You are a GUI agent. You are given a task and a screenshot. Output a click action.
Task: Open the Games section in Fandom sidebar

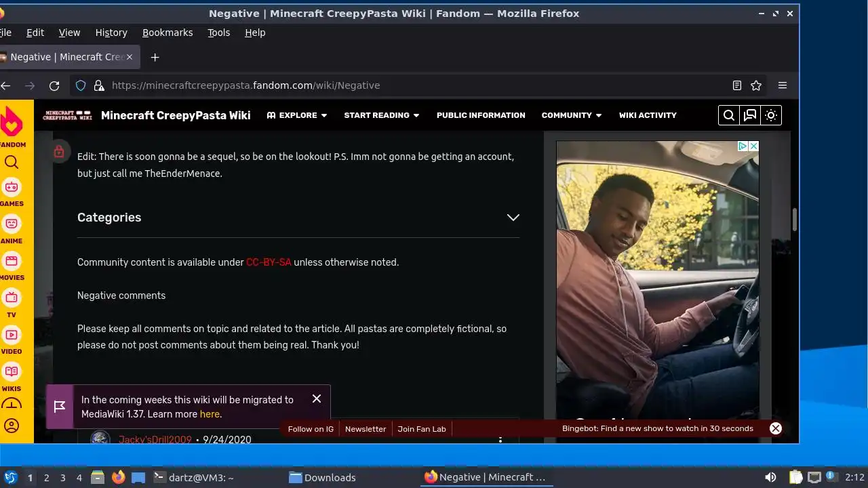pos(12,192)
